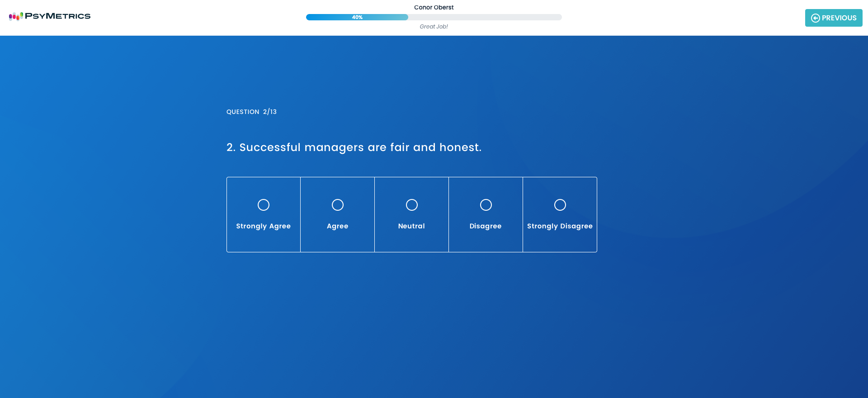
Task: Click the QUESTION 2/13 counter label
Action: [x=251, y=112]
